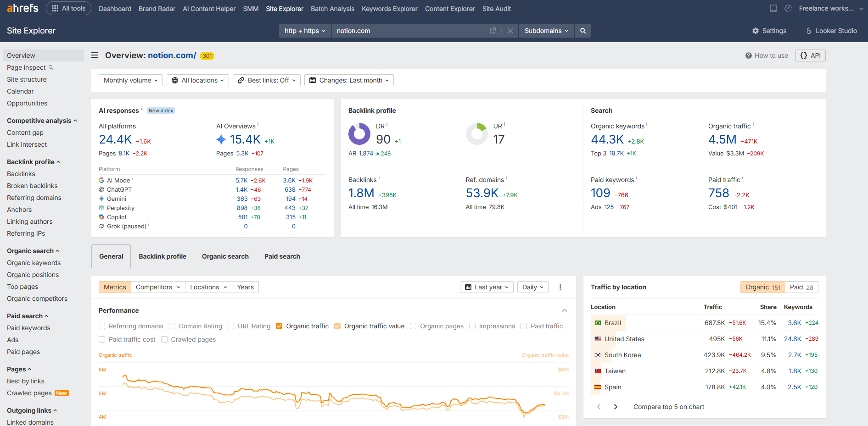Viewport: 868px width, 426px height.
Task: Click the search magnifier button
Action: (x=583, y=31)
